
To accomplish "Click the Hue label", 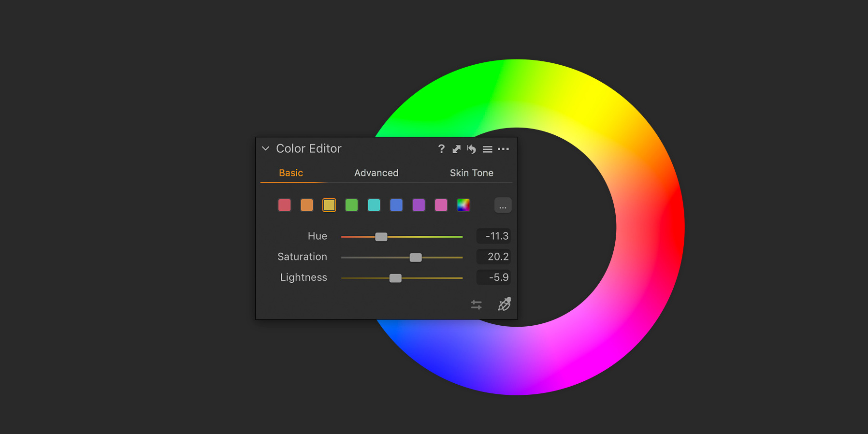I will click(x=318, y=236).
